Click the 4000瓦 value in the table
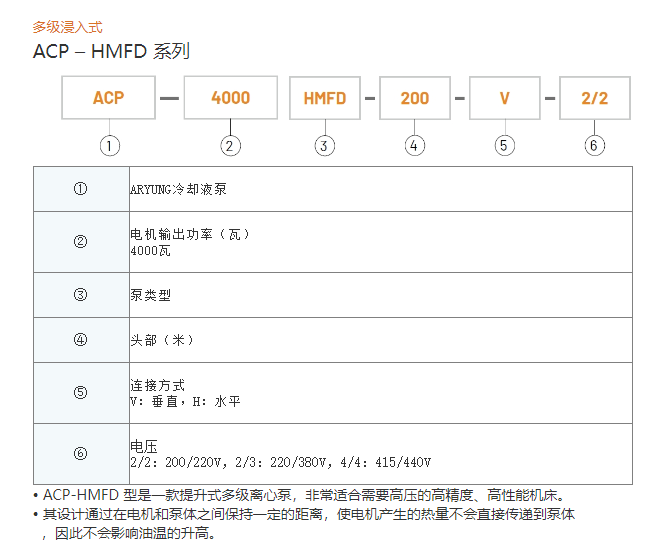The image size is (663, 550). coord(151,251)
